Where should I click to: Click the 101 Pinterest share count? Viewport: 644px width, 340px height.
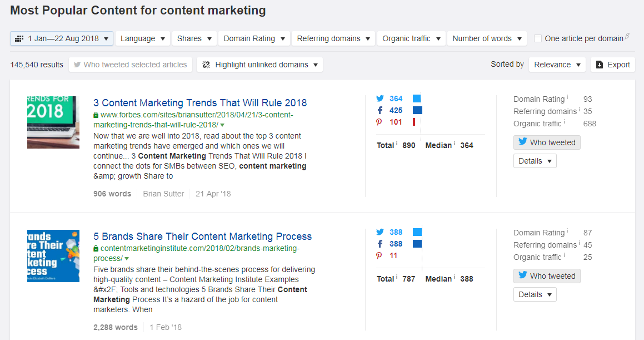(396, 122)
